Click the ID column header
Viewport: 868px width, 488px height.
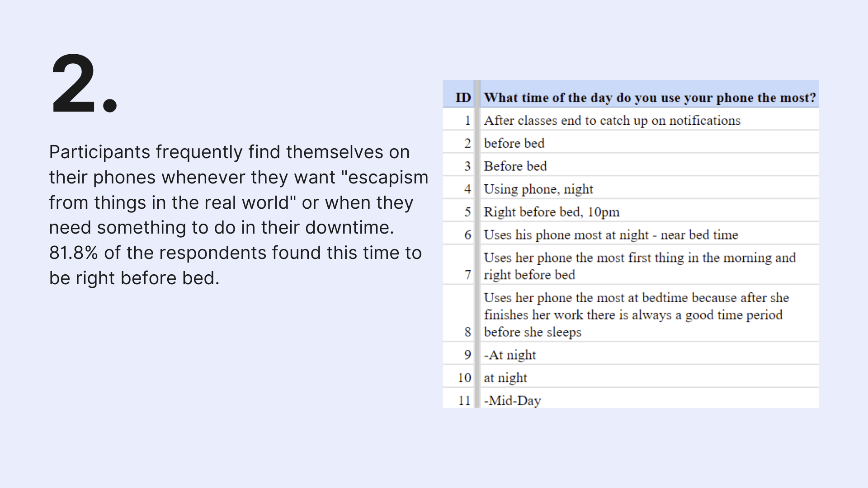(x=458, y=94)
